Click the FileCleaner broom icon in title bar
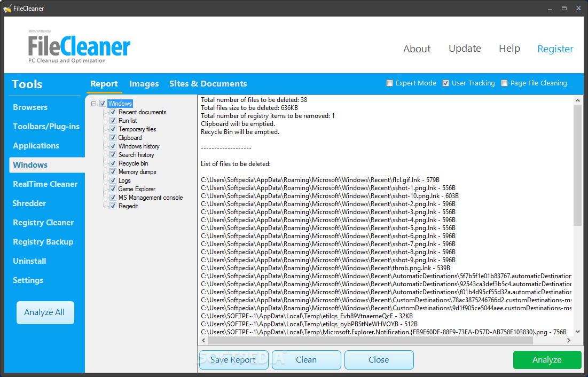 pyautogui.click(x=7, y=8)
